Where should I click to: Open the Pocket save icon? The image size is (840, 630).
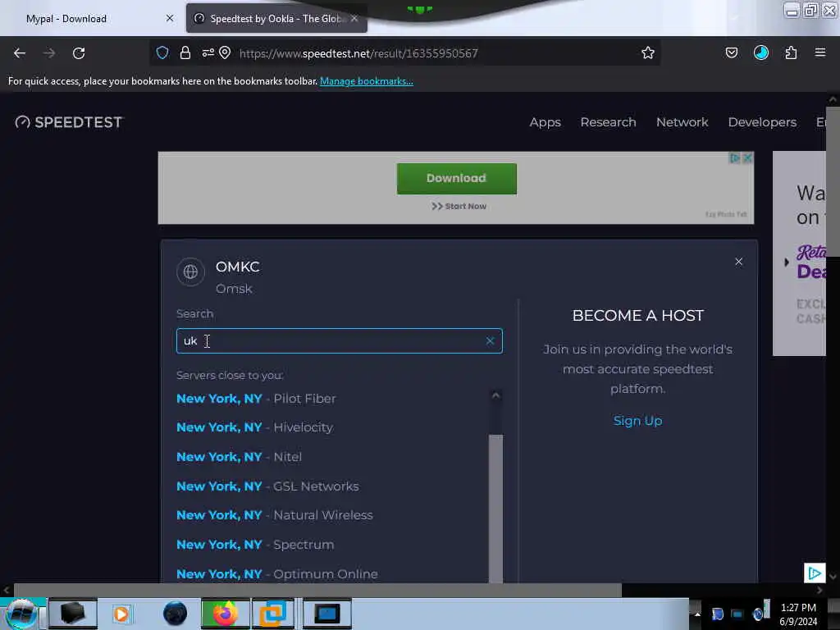coord(731,52)
